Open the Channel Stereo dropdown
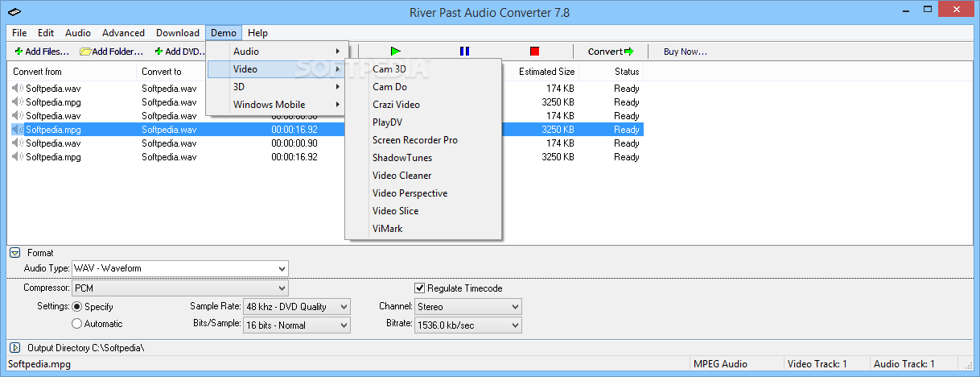Viewport: 980px width, 377px height. pyautogui.click(x=468, y=307)
